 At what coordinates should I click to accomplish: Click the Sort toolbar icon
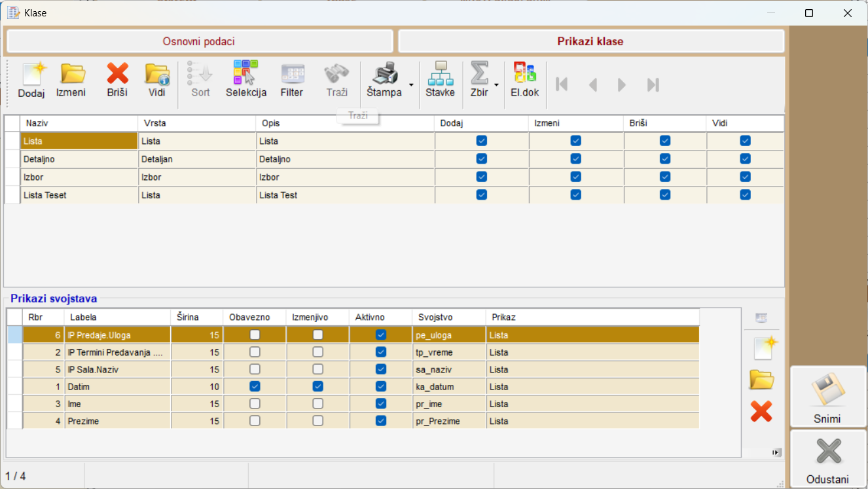pyautogui.click(x=200, y=81)
